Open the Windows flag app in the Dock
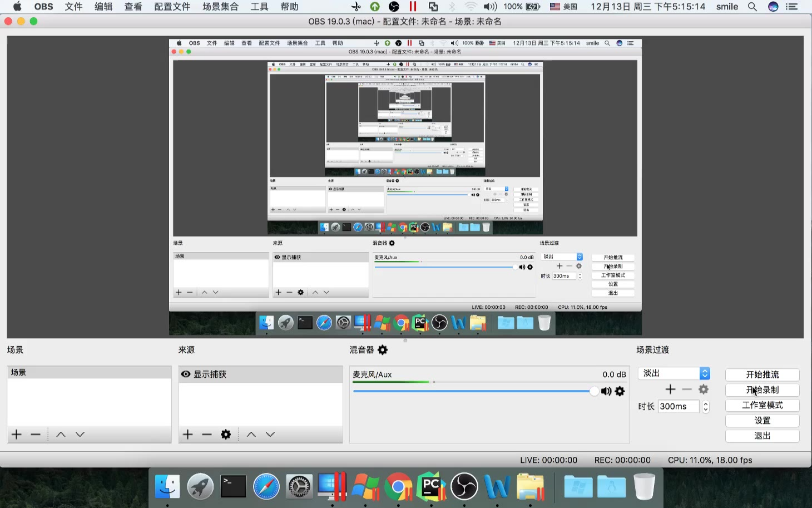 click(365, 487)
